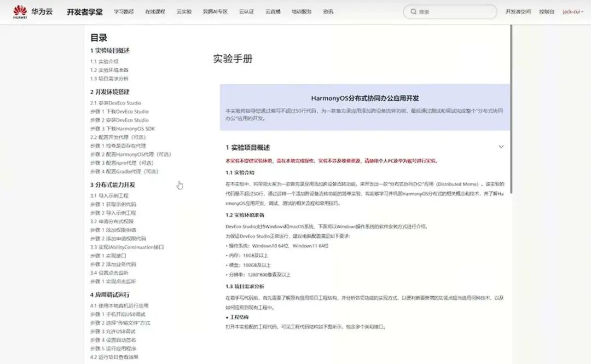Screen dimensions: 591x364
Task: Click the 1.1 实验介绍 body heading
Action: (x=240, y=173)
